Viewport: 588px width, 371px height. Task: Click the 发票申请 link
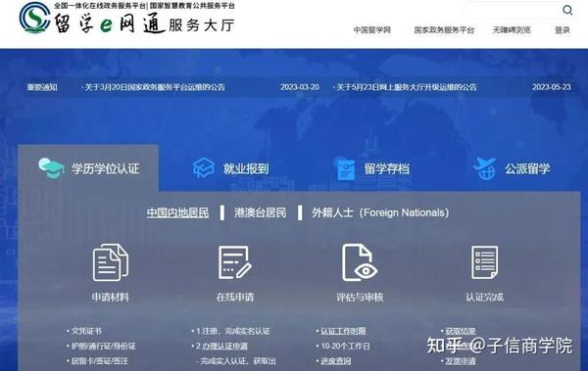(461, 361)
